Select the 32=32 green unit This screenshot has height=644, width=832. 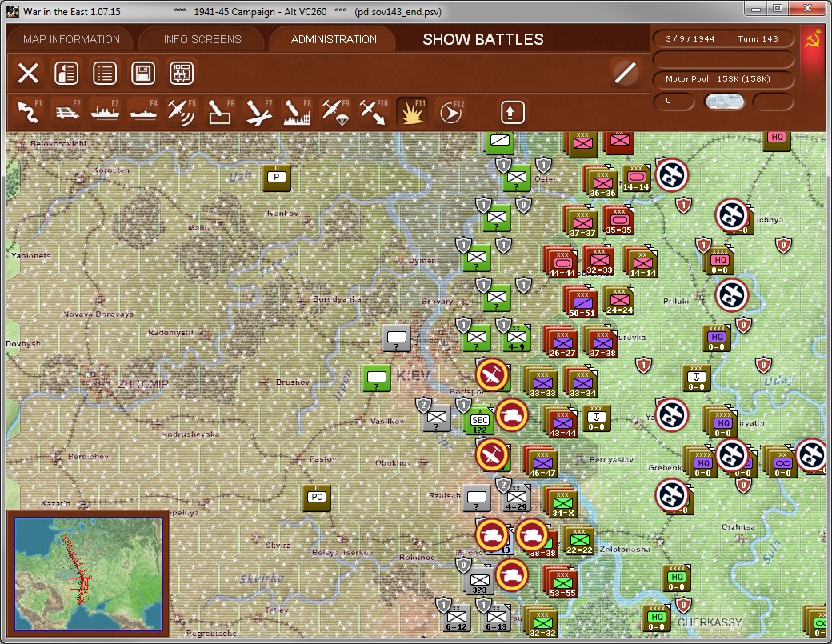(542, 622)
